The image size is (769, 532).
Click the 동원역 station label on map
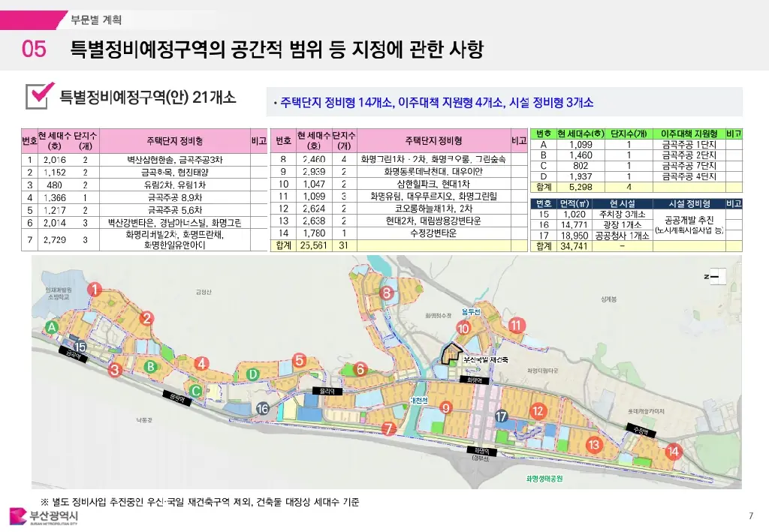(x=177, y=398)
